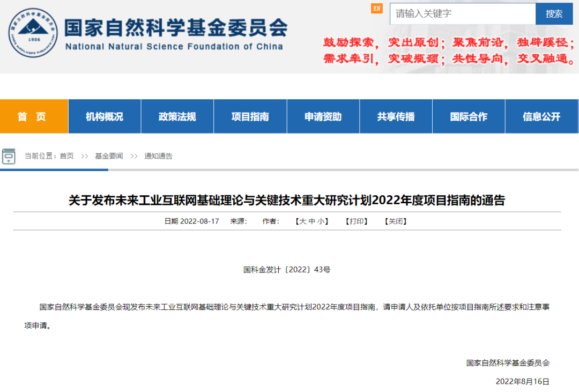
Task: Go to 基金要闻 in the breadcrumb
Action: pos(109,156)
